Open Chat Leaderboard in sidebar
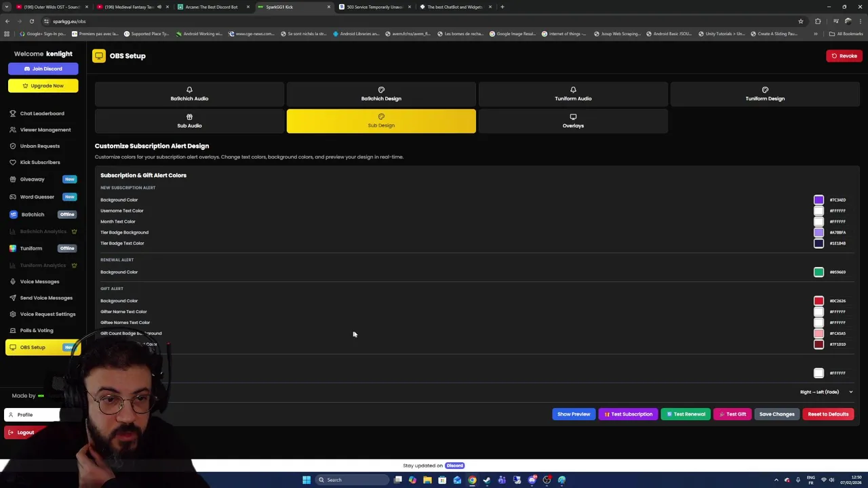Image resolution: width=868 pixels, height=488 pixels. click(42, 113)
